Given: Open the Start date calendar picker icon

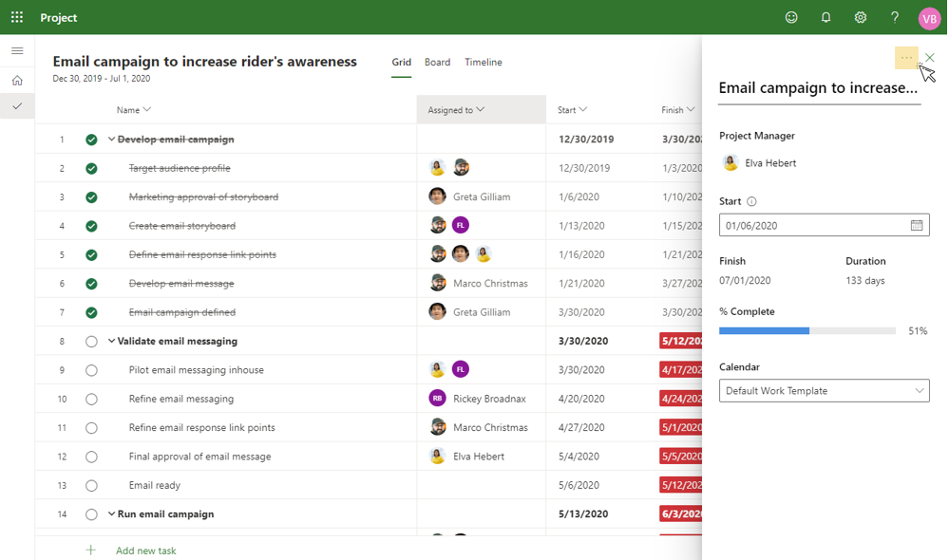Looking at the screenshot, I should coord(917,225).
